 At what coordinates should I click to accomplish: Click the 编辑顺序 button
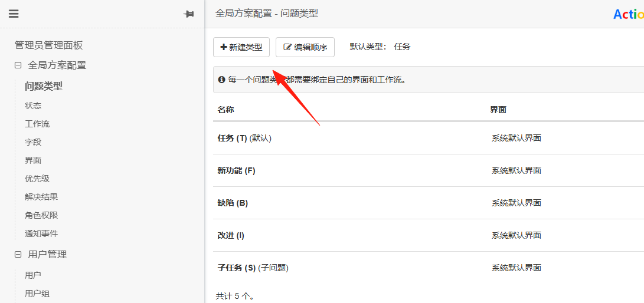305,47
